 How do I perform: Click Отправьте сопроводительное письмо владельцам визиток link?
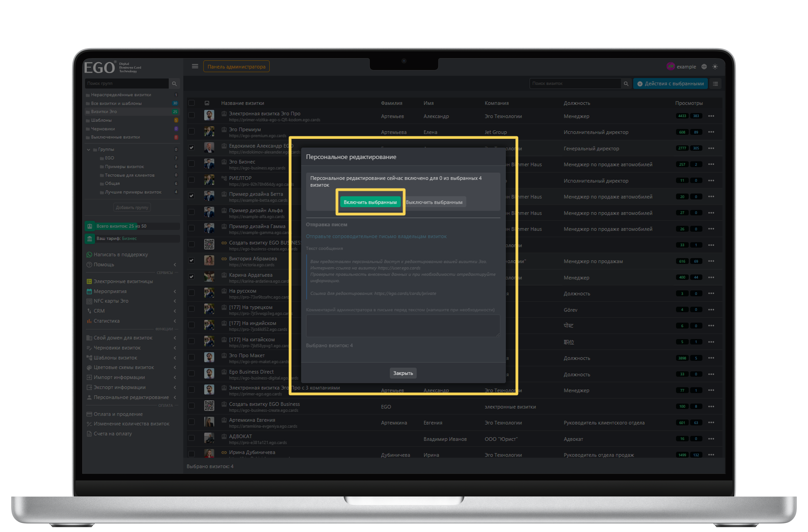[x=376, y=236]
